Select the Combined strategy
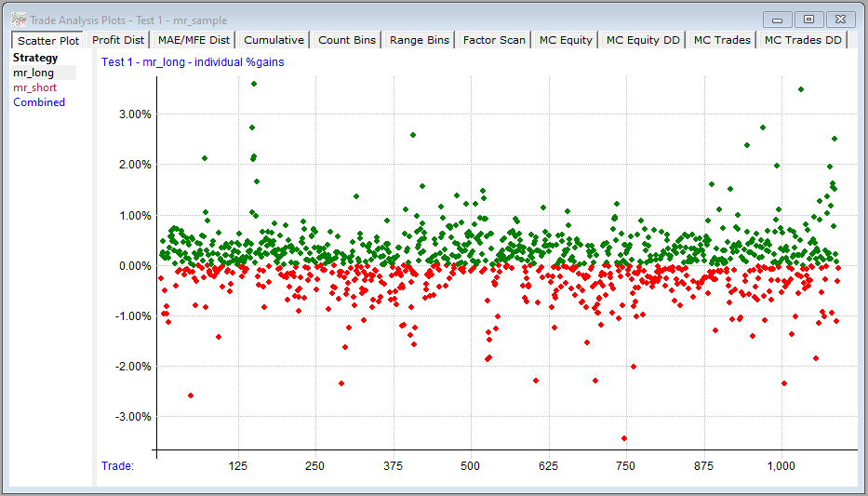The width and height of the screenshot is (868, 496). (x=39, y=102)
